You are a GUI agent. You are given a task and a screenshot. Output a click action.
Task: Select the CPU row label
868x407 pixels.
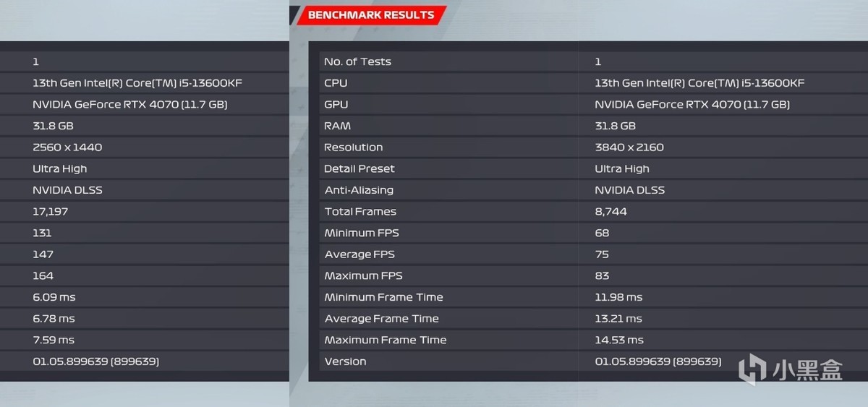(336, 83)
